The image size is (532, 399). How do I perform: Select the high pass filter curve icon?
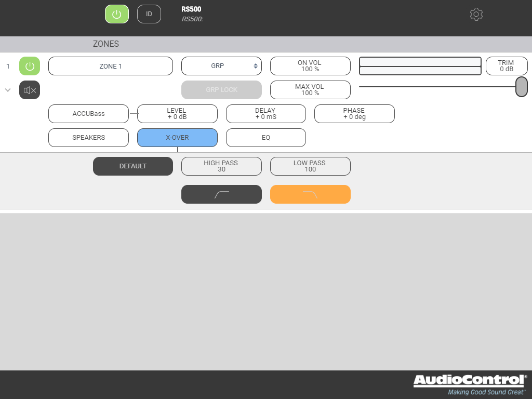pos(221,194)
